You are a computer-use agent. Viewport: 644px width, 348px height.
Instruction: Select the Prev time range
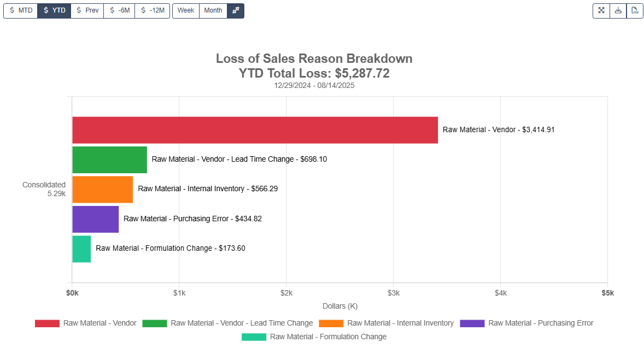[87, 10]
